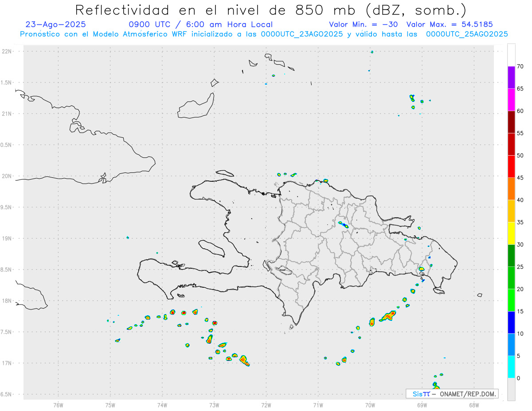
Task: Click the "Valor Max. = 54.5185" text
Action: (450, 24)
